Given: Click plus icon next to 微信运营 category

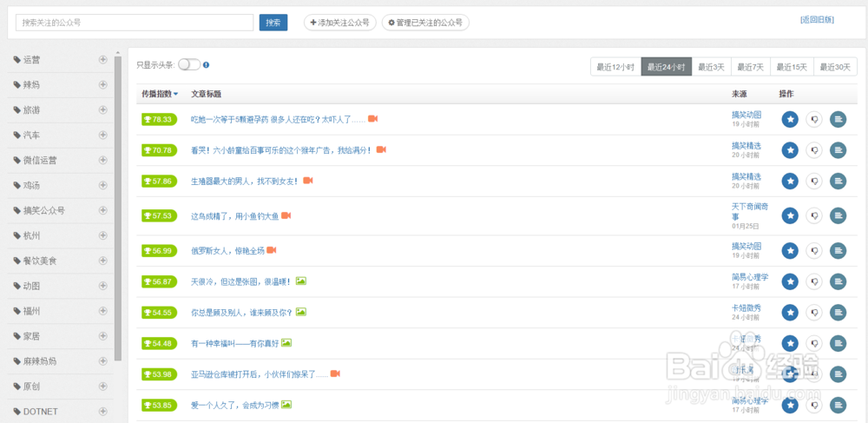Looking at the screenshot, I should [103, 160].
